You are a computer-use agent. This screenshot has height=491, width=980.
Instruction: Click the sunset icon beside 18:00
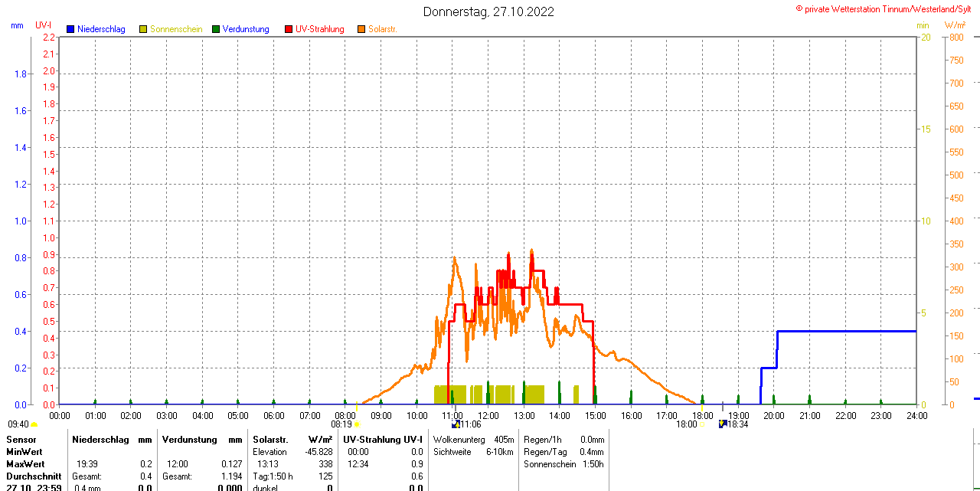(x=701, y=424)
